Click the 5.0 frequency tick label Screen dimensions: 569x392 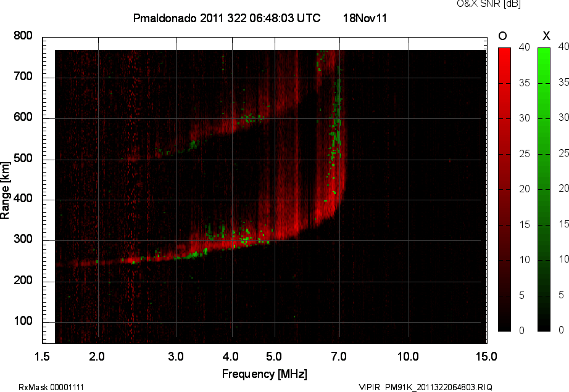click(x=274, y=357)
